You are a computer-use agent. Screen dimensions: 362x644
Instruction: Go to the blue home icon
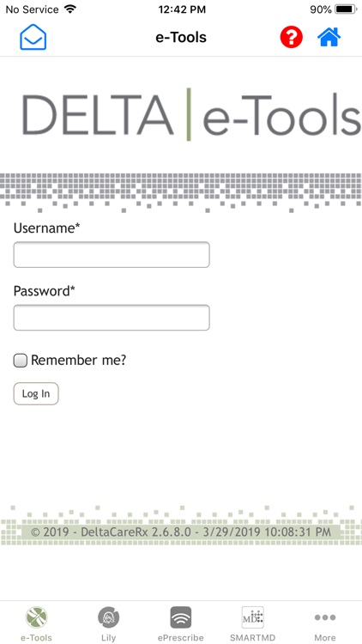click(329, 37)
